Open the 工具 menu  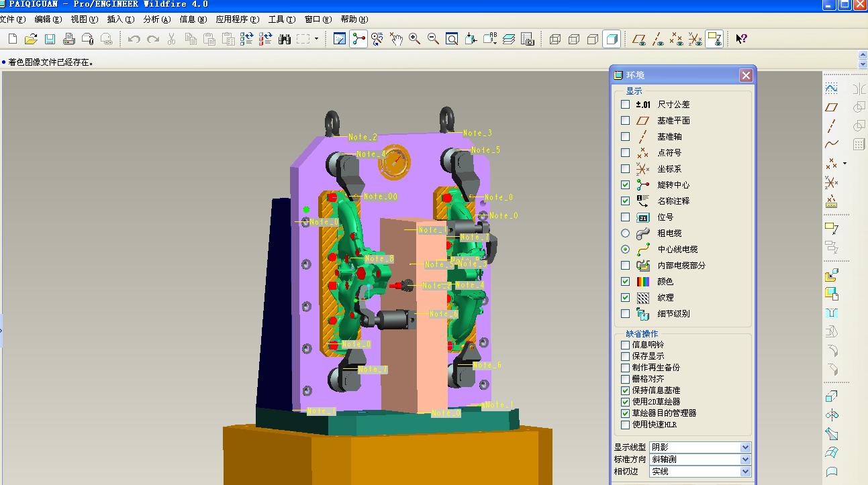pyautogui.click(x=282, y=19)
